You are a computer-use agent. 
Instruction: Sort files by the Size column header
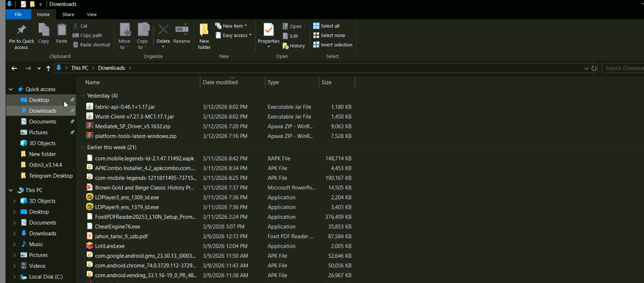click(327, 82)
